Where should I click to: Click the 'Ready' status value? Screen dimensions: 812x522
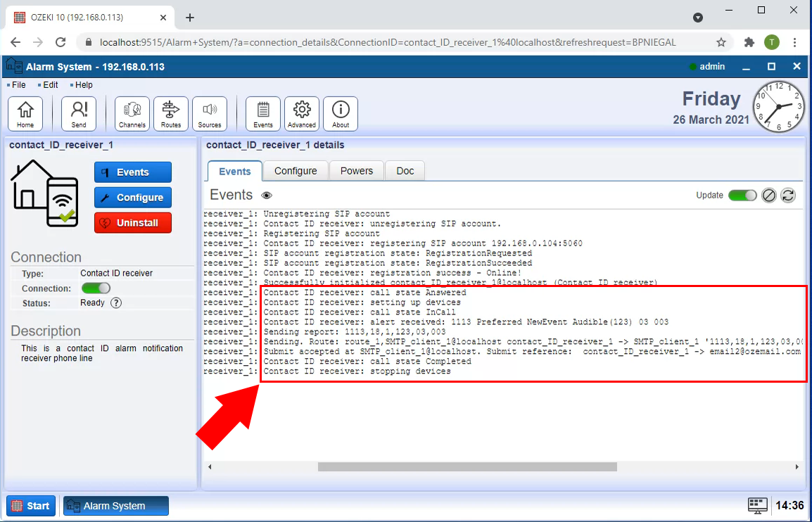click(93, 303)
